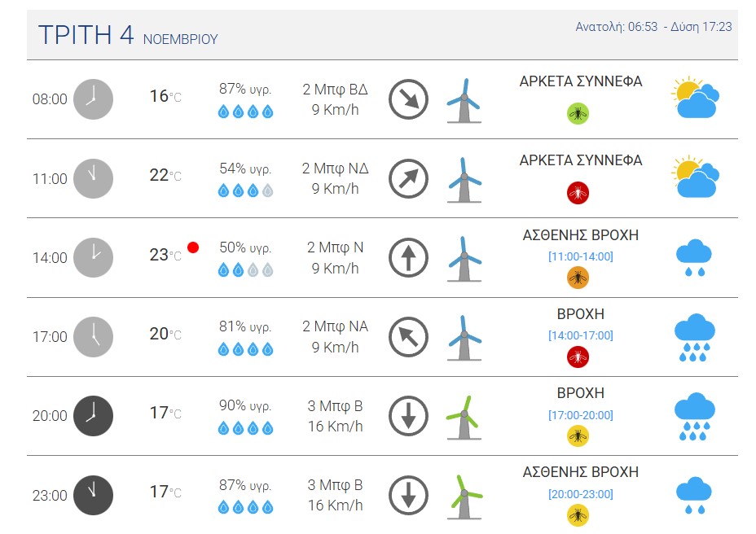This screenshot has width=756, height=534.
Task: Click the yellow mosquito icon at 20:00
Action: tap(578, 436)
